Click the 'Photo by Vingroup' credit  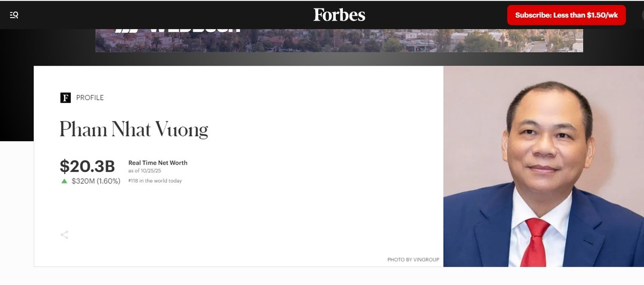[x=413, y=260]
